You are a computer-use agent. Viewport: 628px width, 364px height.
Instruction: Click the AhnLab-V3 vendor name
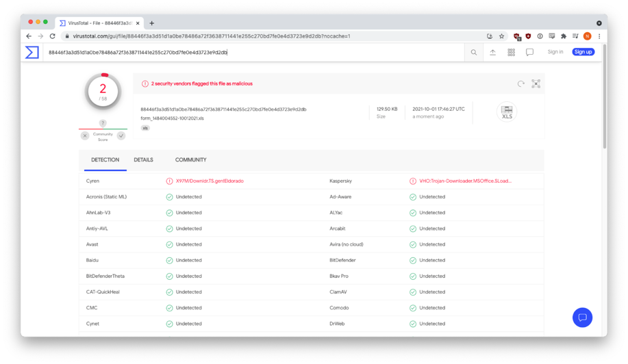pos(98,213)
